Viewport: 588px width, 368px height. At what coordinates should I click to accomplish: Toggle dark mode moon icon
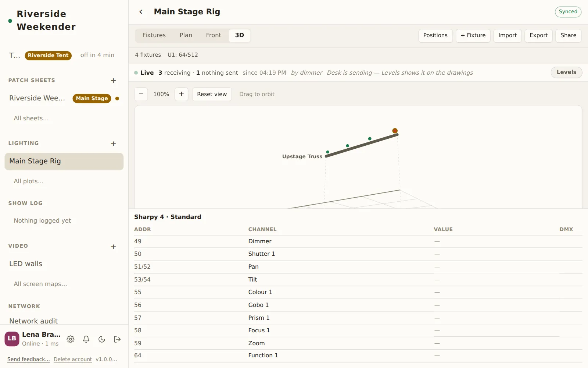102,339
